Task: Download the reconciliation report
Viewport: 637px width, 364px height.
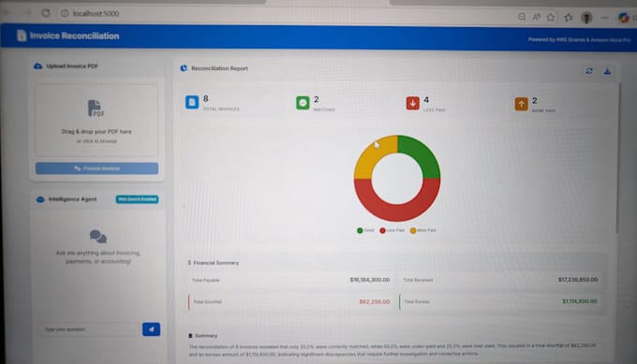Action: 607,71
